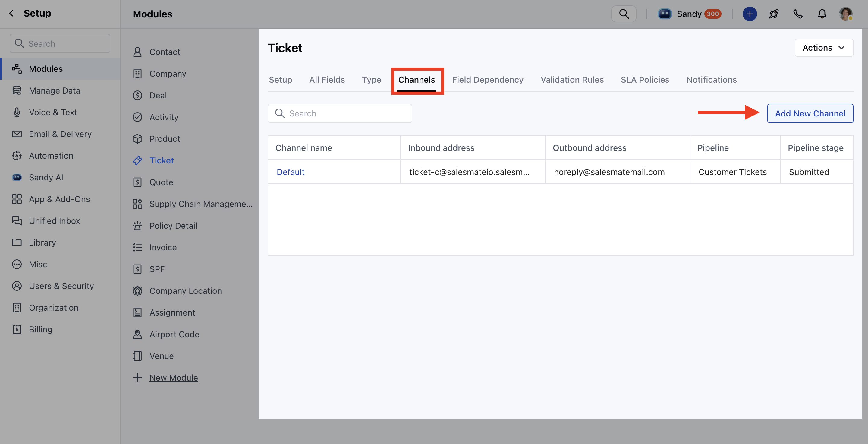Viewport: 868px width, 444px height.
Task: Open the Airport Code module
Action: (x=174, y=335)
